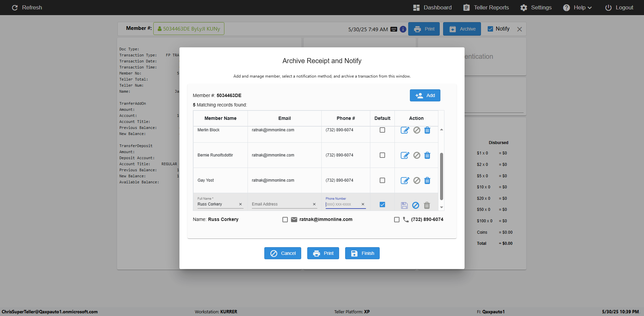Screen dimensions: 644x316
Task: Focus the Email Address input field
Action: [281, 204]
